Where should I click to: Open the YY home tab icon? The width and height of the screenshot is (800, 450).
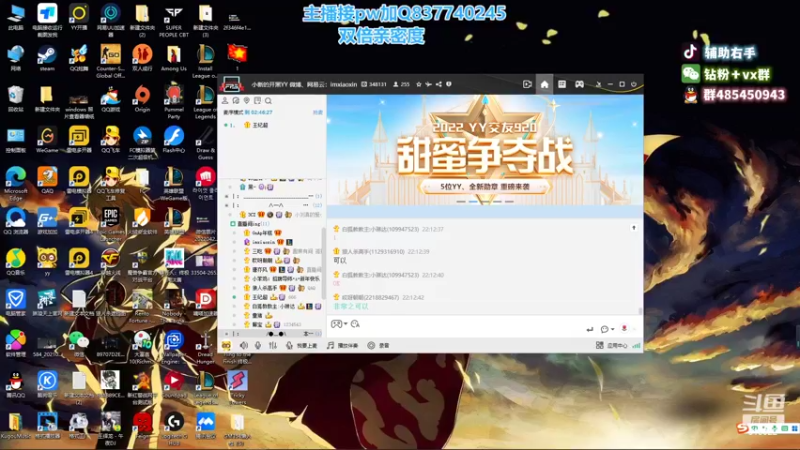(x=544, y=84)
